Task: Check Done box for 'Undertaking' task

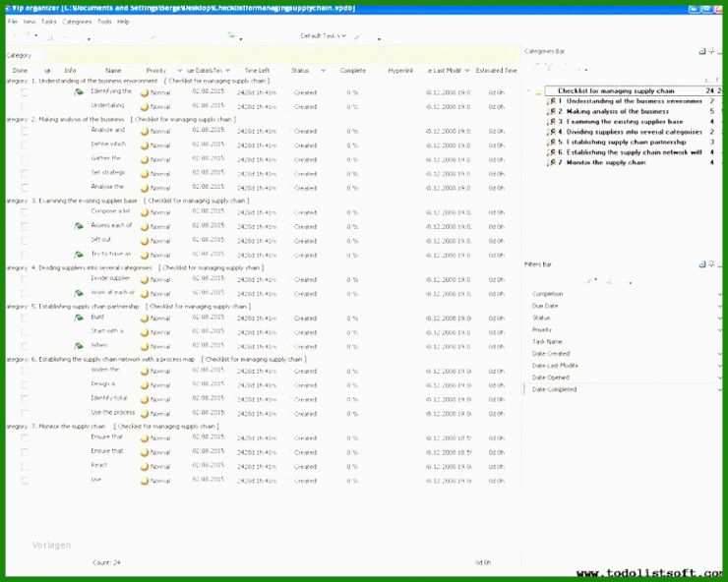Action: 25,107
